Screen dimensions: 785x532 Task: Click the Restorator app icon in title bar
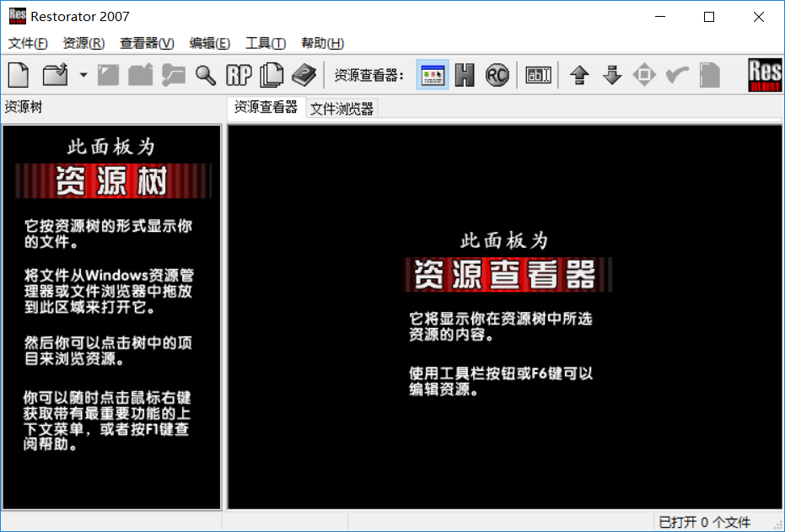coord(17,16)
